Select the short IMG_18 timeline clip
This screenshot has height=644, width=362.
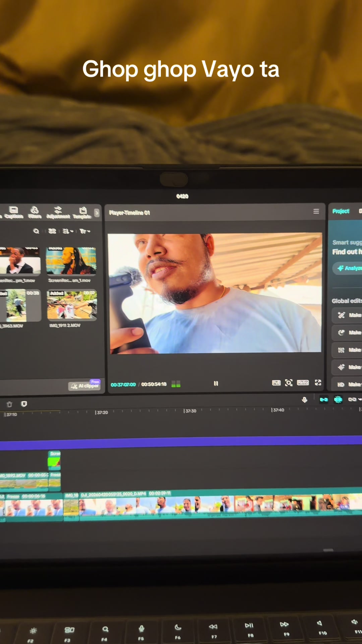(x=71, y=506)
